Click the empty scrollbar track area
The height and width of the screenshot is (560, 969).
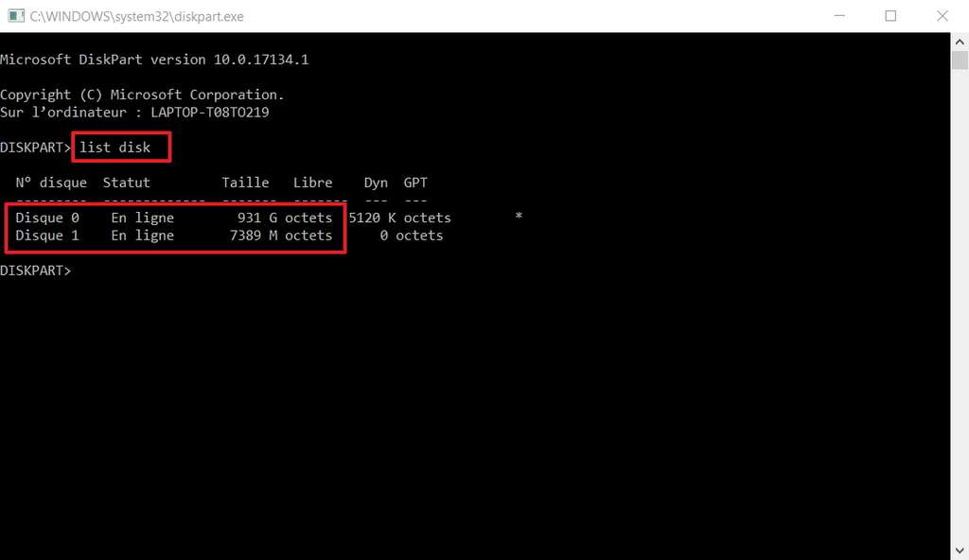pyautogui.click(x=960, y=306)
